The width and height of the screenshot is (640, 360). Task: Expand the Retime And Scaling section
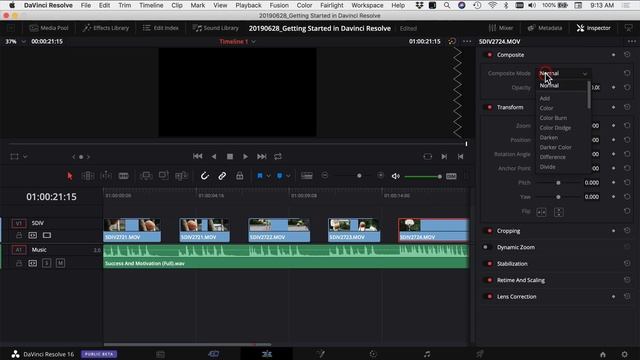(x=521, y=280)
